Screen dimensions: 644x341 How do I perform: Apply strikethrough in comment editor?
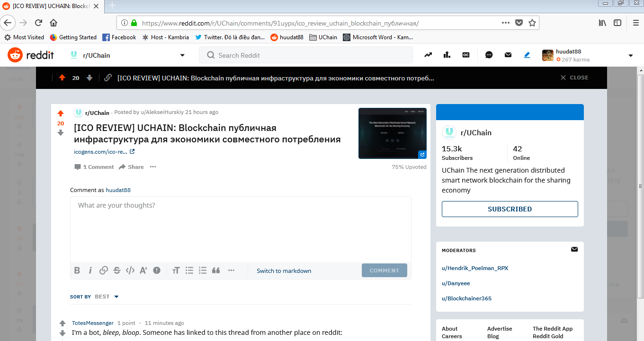tap(117, 271)
